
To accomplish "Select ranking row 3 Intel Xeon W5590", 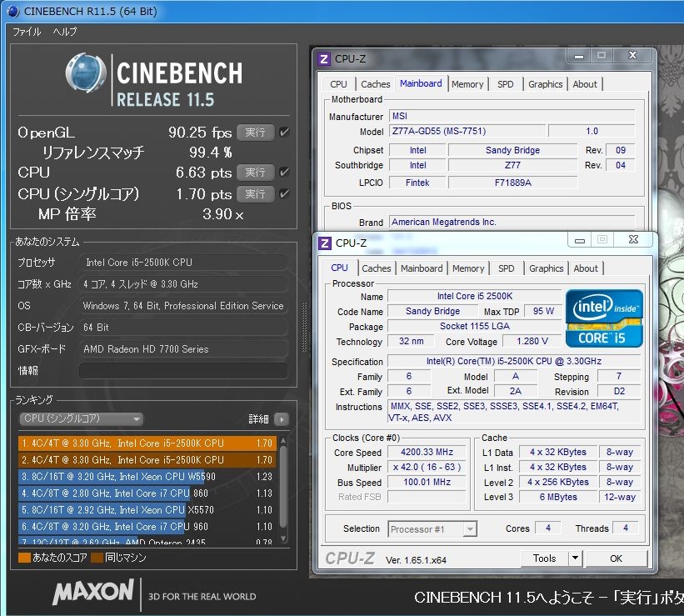I will coord(147,476).
